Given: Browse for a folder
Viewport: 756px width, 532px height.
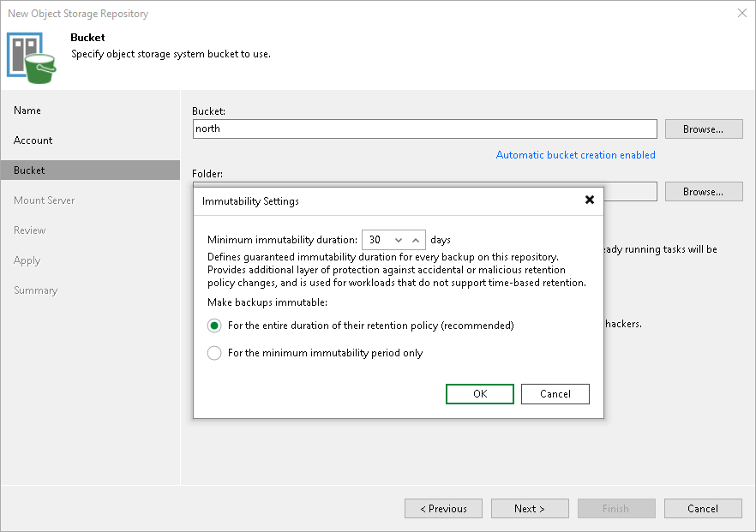Looking at the screenshot, I should tap(704, 191).
